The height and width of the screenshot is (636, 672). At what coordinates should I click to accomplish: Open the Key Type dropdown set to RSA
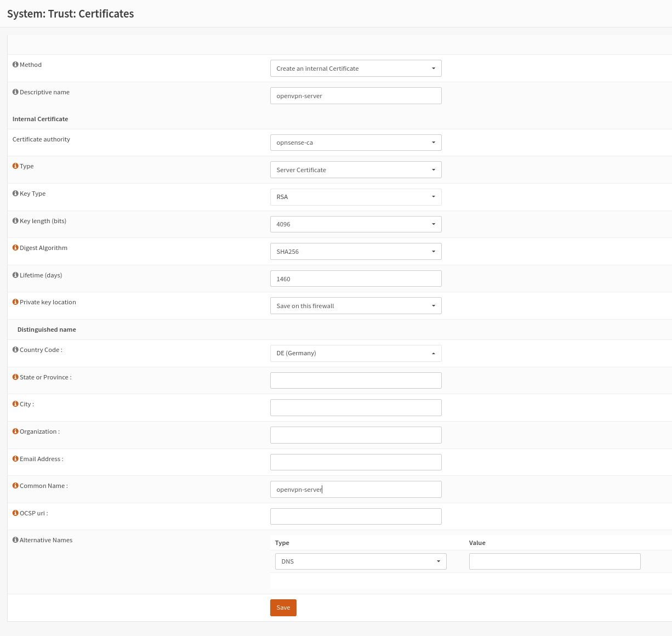coord(356,197)
